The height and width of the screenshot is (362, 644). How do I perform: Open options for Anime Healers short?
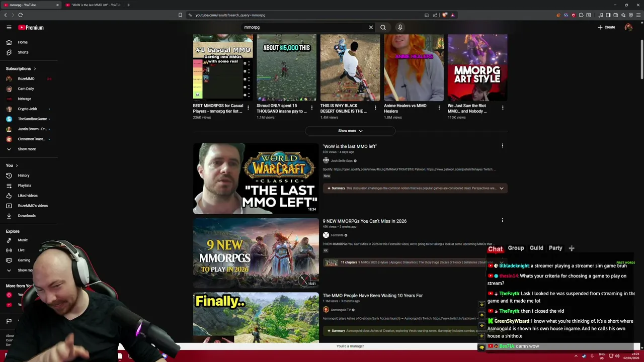tap(439, 108)
